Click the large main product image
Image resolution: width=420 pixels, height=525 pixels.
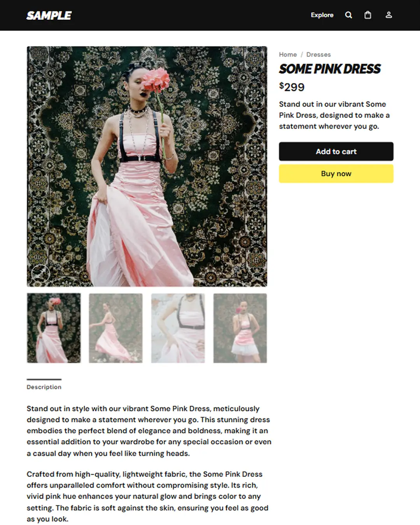pos(147,166)
